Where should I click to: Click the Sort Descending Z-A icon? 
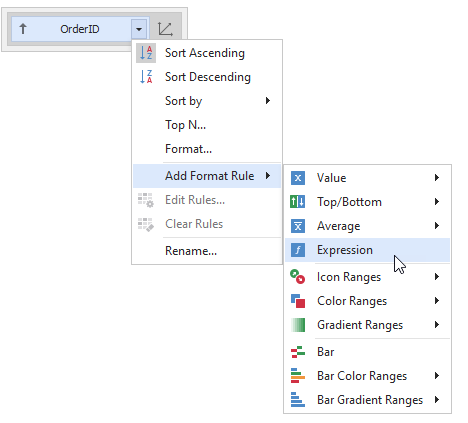click(x=146, y=77)
